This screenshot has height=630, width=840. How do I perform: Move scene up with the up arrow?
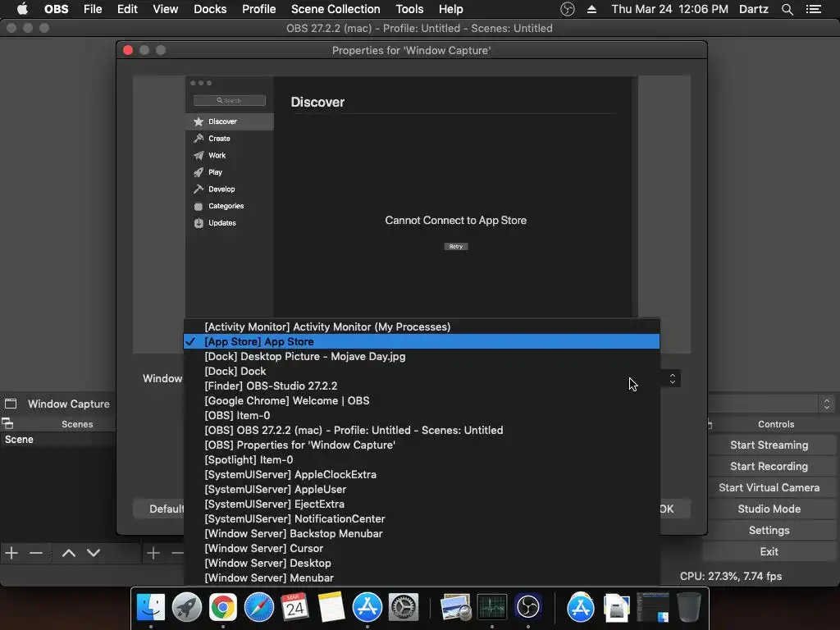pos(69,553)
